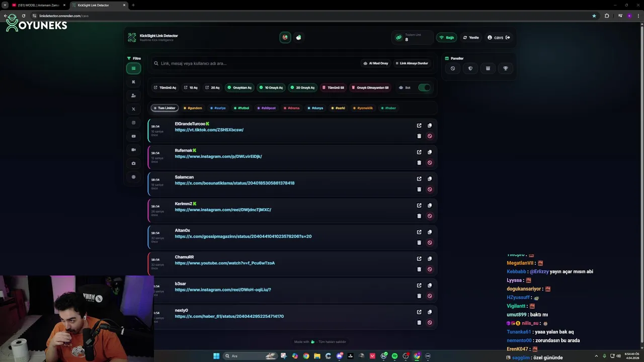644x362 pixels.
Task: Click Onaylı Olmayanları Sil button
Action: [370, 87]
